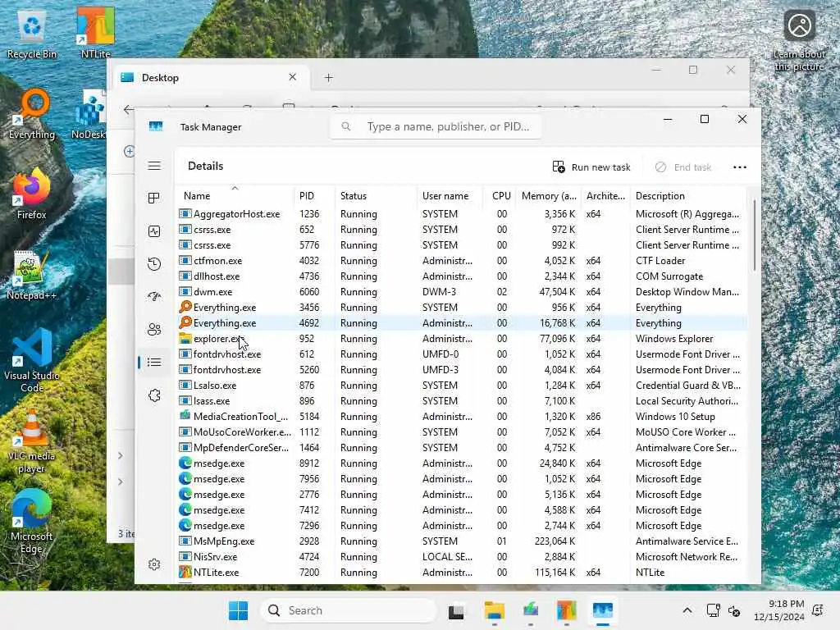
Task: Open Notepad++ desktop shortcut
Action: click(32, 275)
